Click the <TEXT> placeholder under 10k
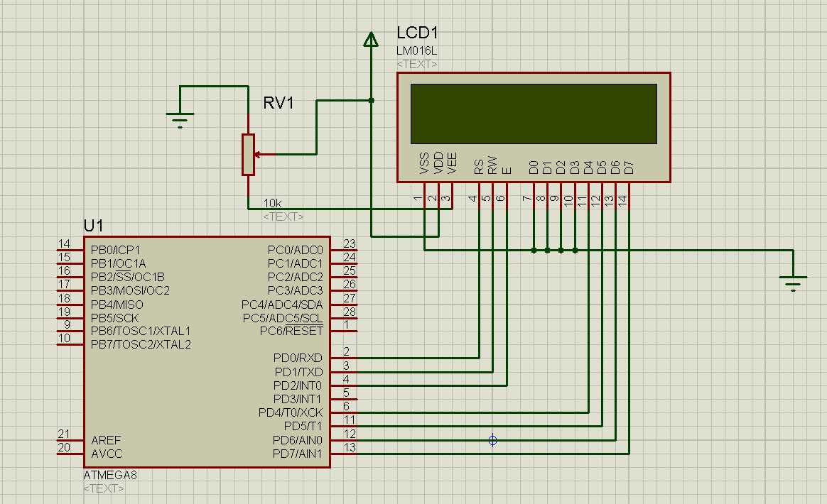Screen dimensions: 827x504 click(x=283, y=217)
